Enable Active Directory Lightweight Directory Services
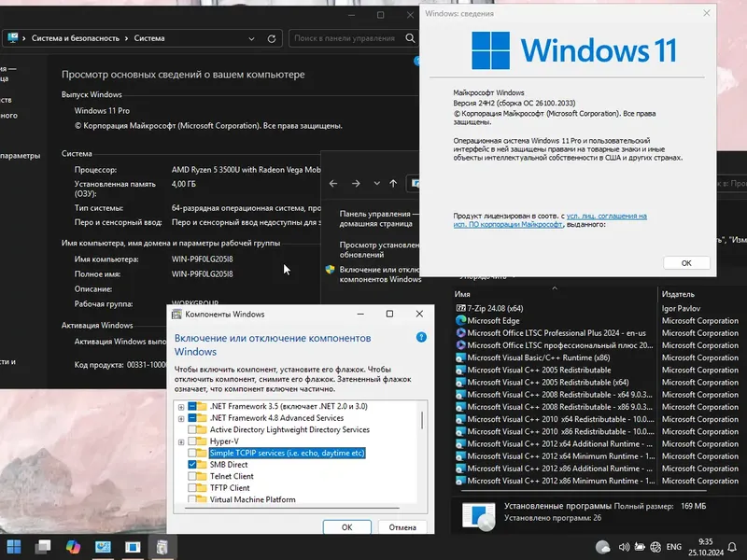 [x=192, y=429]
